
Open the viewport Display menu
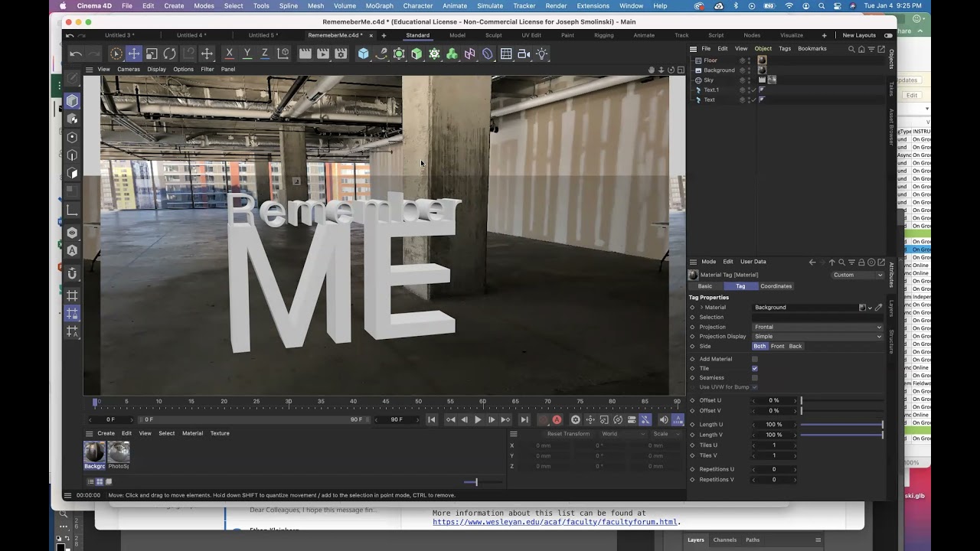[157, 69]
